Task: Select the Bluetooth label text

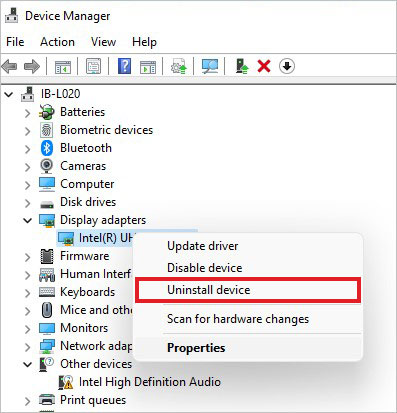Action: point(86,148)
